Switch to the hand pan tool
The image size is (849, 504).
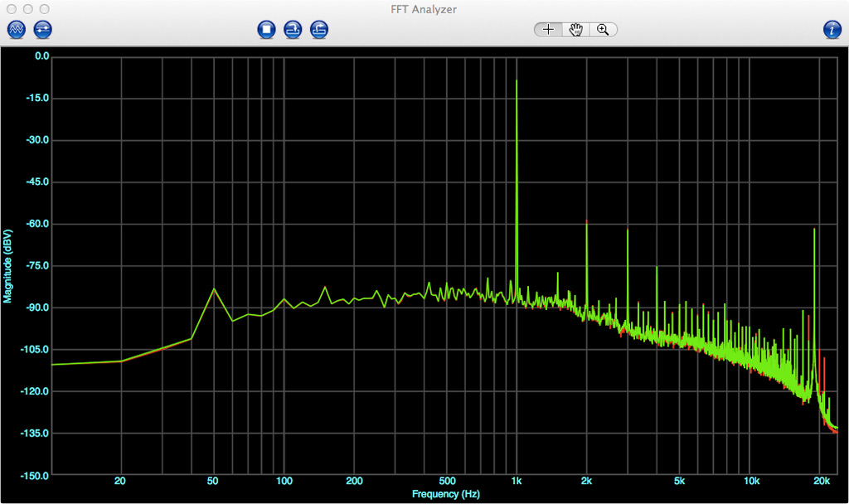575,30
